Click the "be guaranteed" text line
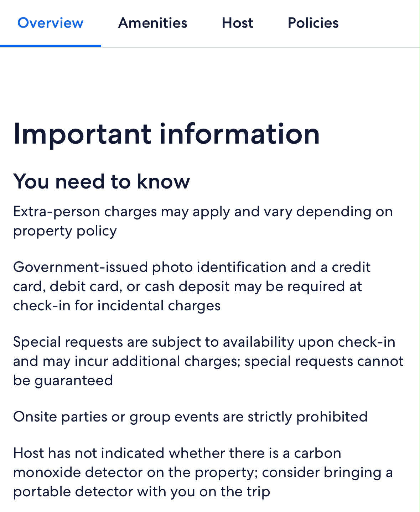Image resolution: width=420 pixels, height=512 pixels. [63, 381]
